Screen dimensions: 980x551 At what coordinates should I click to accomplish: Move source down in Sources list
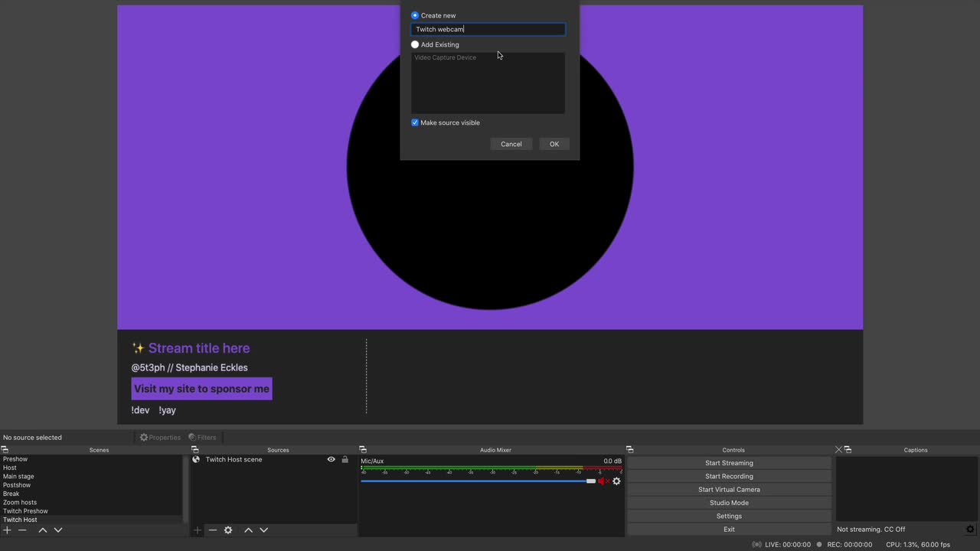264,530
